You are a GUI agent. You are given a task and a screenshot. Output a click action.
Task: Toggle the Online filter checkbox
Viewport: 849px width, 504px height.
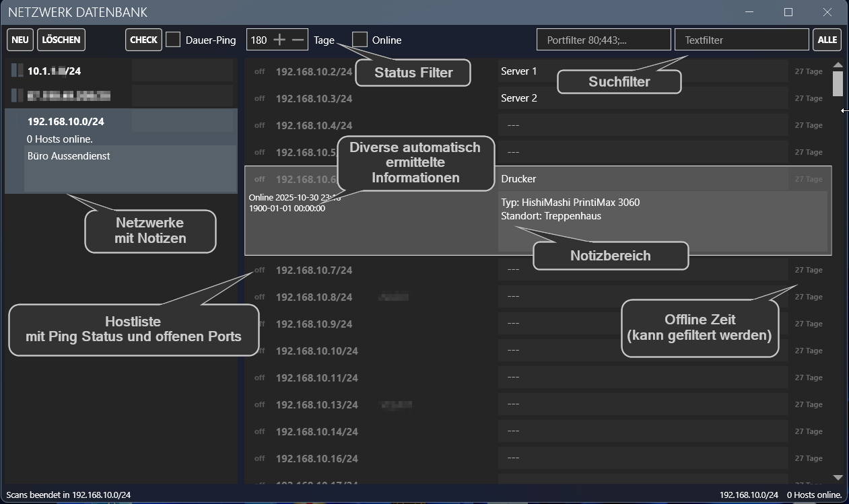[x=360, y=40]
